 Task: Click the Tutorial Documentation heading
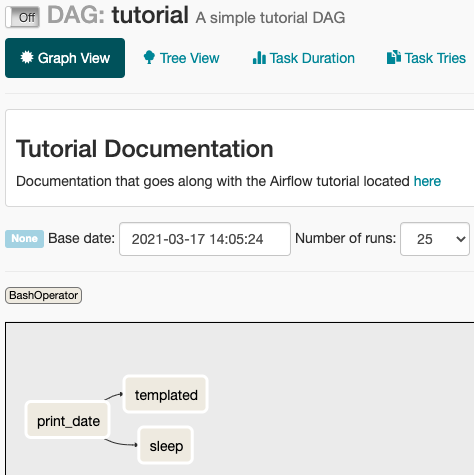145,149
